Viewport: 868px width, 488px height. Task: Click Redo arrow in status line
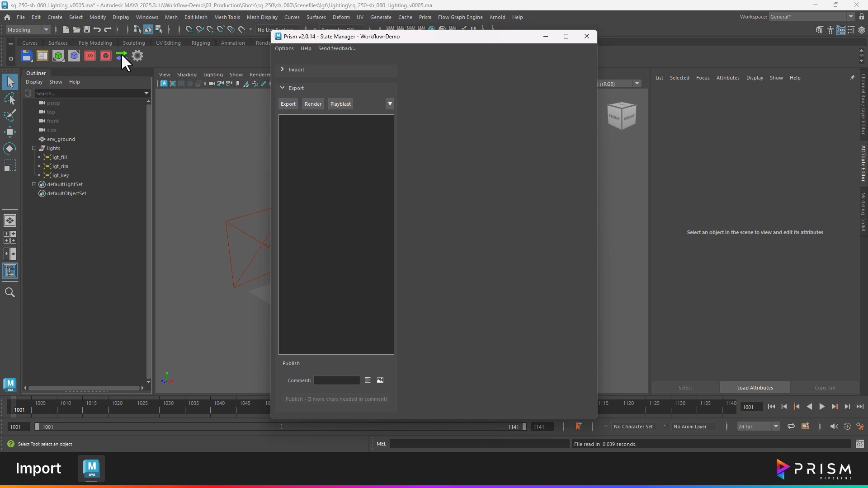108,29
